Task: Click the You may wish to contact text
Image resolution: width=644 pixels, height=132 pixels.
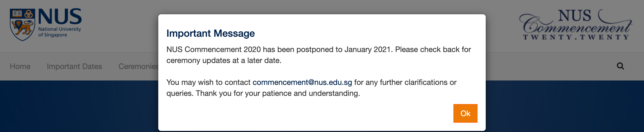Action: pyautogui.click(x=208, y=82)
